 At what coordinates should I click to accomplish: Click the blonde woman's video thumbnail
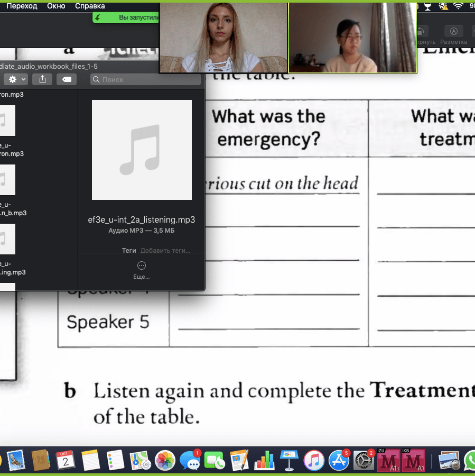pos(223,38)
